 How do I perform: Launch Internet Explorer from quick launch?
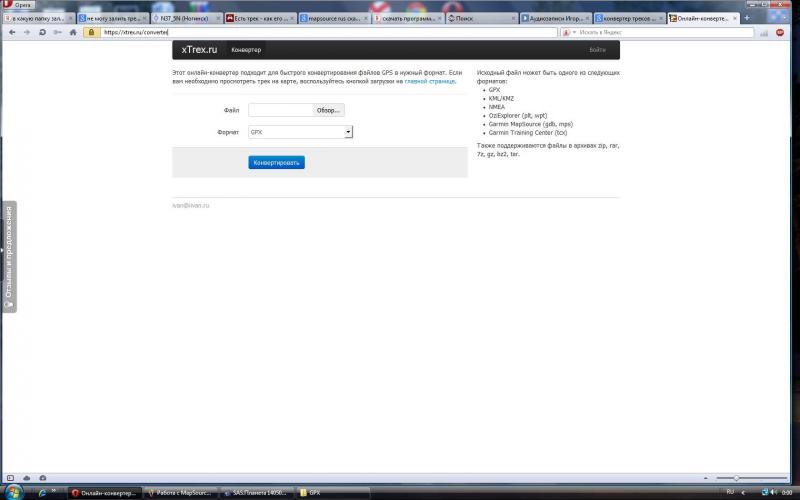point(42,493)
